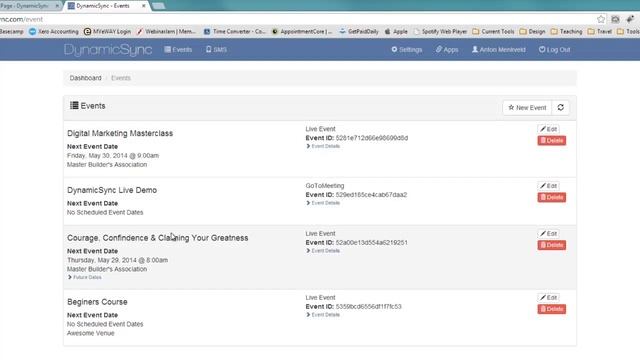
Task: Bookmark page with the star icon
Action: pyautogui.click(x=601, y=19)
